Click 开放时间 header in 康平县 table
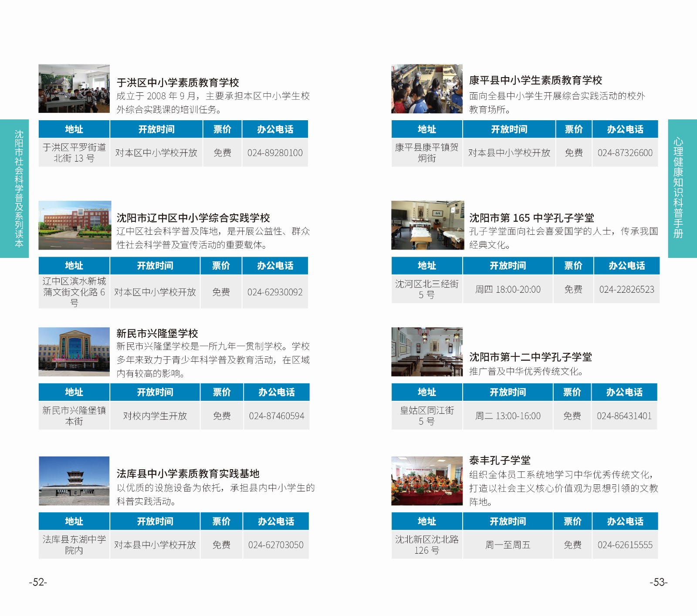 coord(509,129)
